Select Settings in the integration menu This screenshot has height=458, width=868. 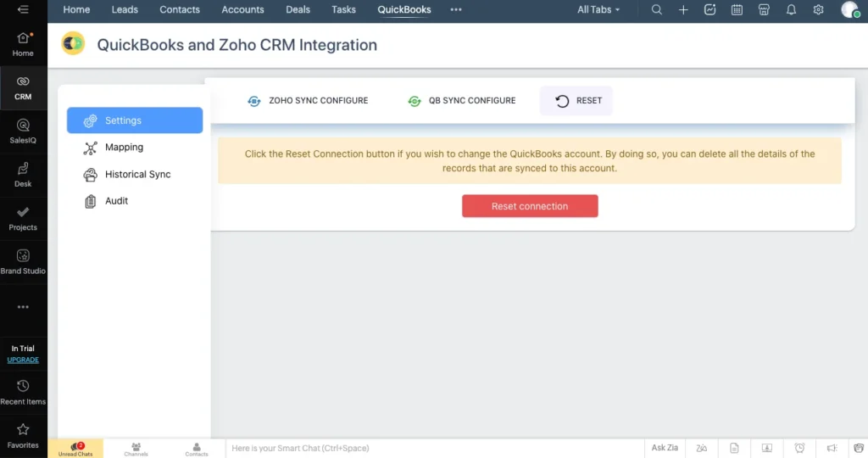click(x=135, y=120)
